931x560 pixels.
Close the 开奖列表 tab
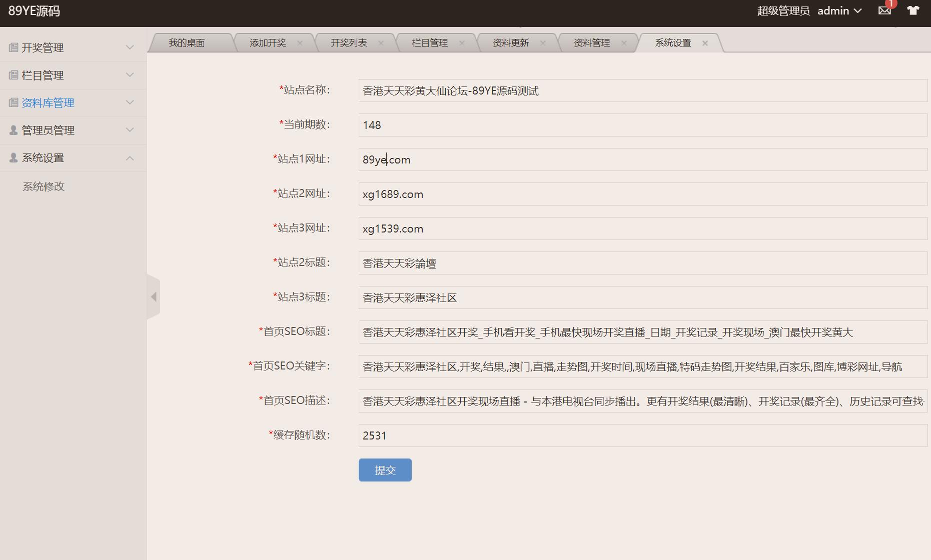[381, 43]
